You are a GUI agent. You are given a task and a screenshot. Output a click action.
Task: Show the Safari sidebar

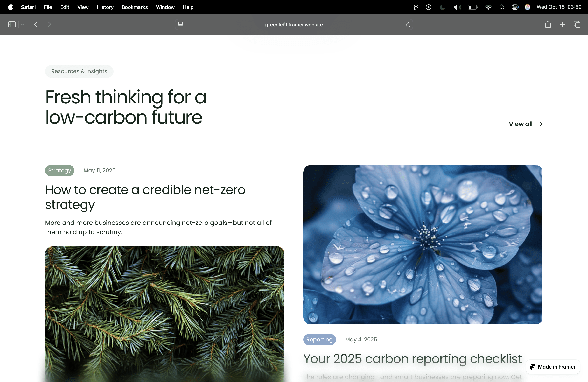[12, 24]
